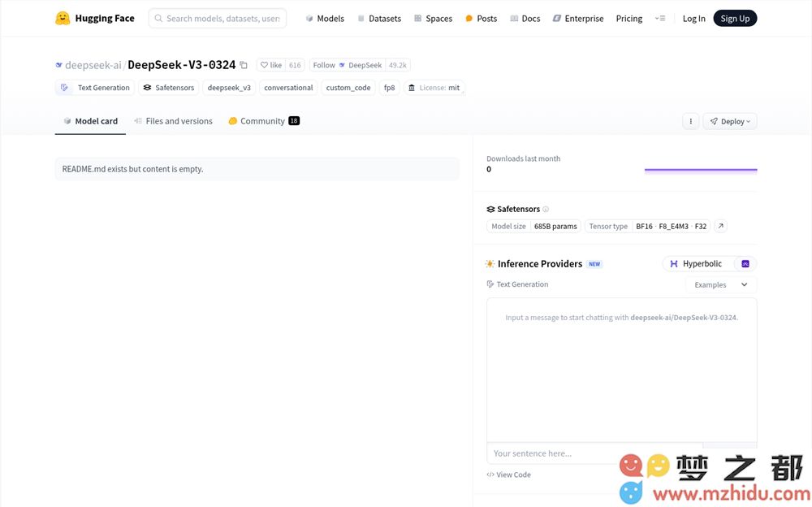Open Datasets in the top navigation
Image resolution: width=812 pixels, height=507 pixels.
[379, 18]
